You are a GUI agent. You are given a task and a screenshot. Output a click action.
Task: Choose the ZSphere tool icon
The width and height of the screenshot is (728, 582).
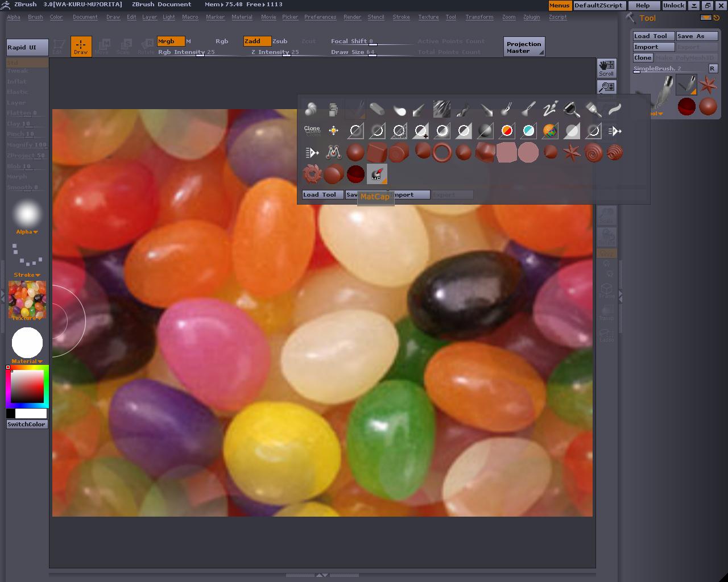pyautogui.click(x=355, y=174)
